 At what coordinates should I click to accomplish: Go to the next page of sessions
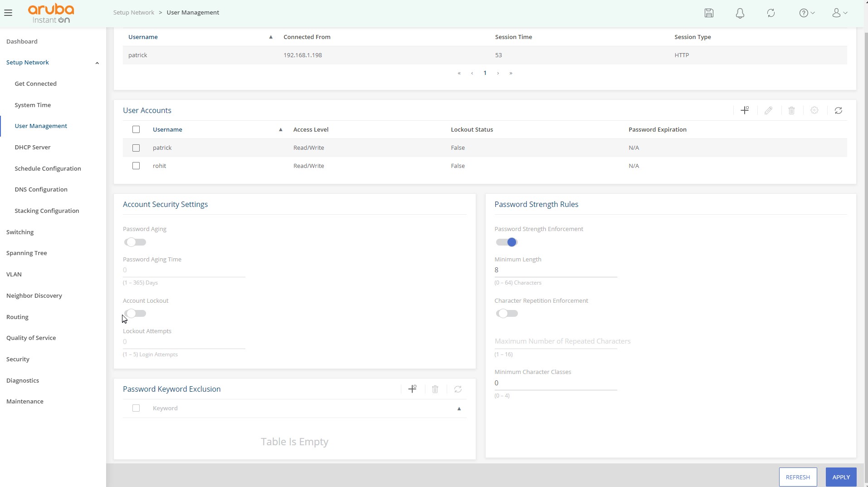[498, 73]
